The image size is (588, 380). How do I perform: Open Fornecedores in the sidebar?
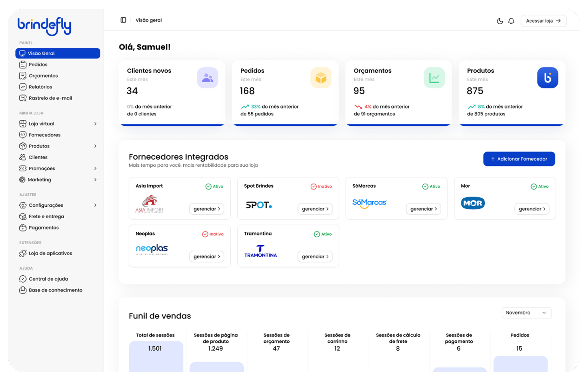coord(58,135)
